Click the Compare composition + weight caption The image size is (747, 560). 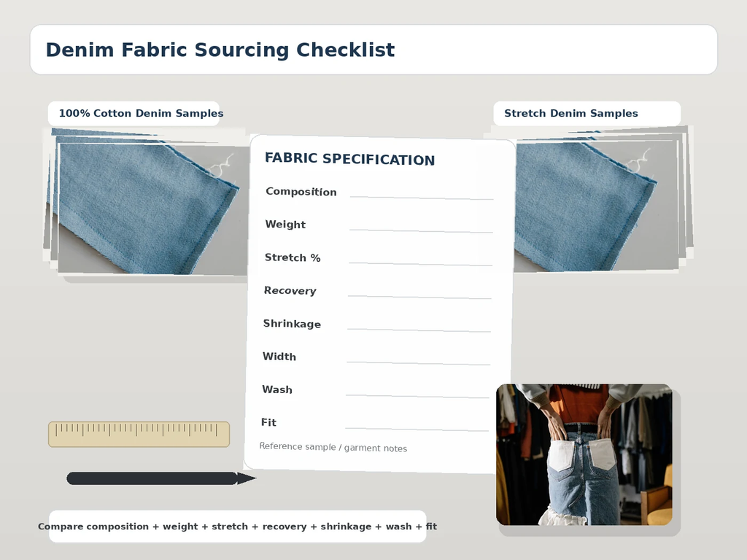(x=237, y=526)
